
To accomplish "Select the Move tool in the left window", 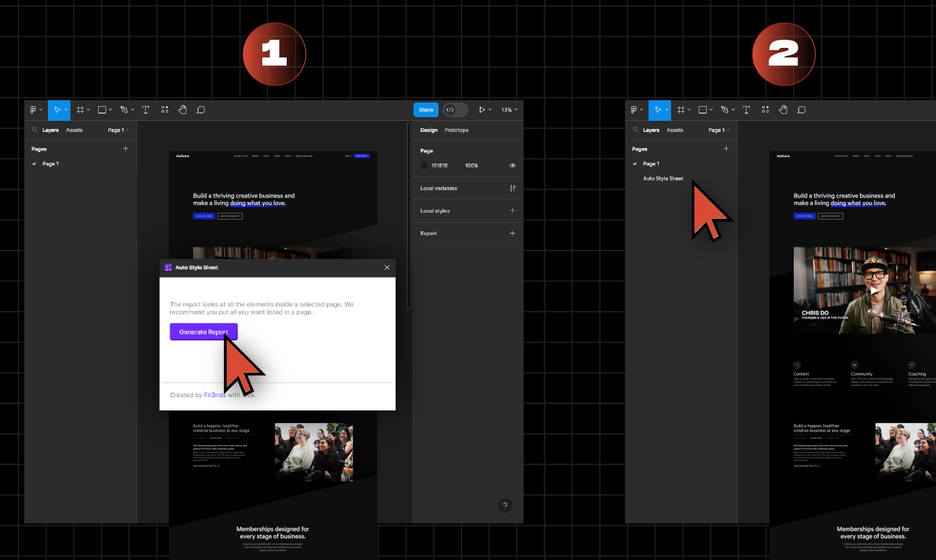I will [x=57, y=110].
